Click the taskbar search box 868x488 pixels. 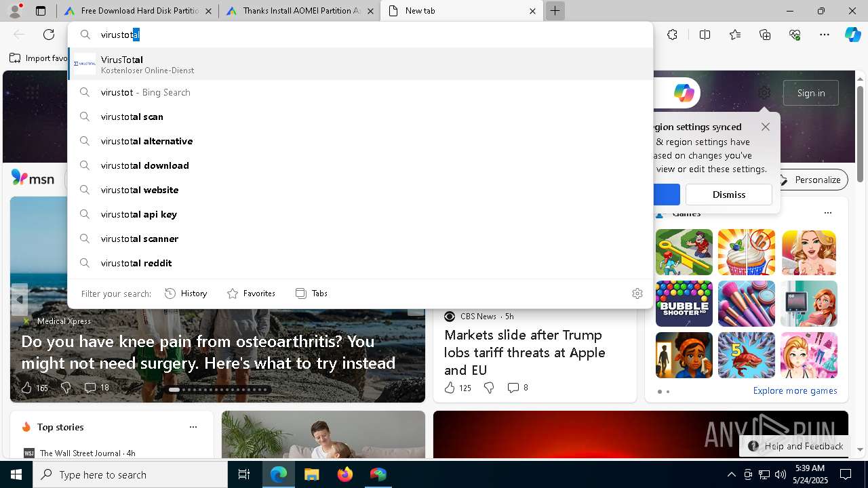[x=130, y=474]
